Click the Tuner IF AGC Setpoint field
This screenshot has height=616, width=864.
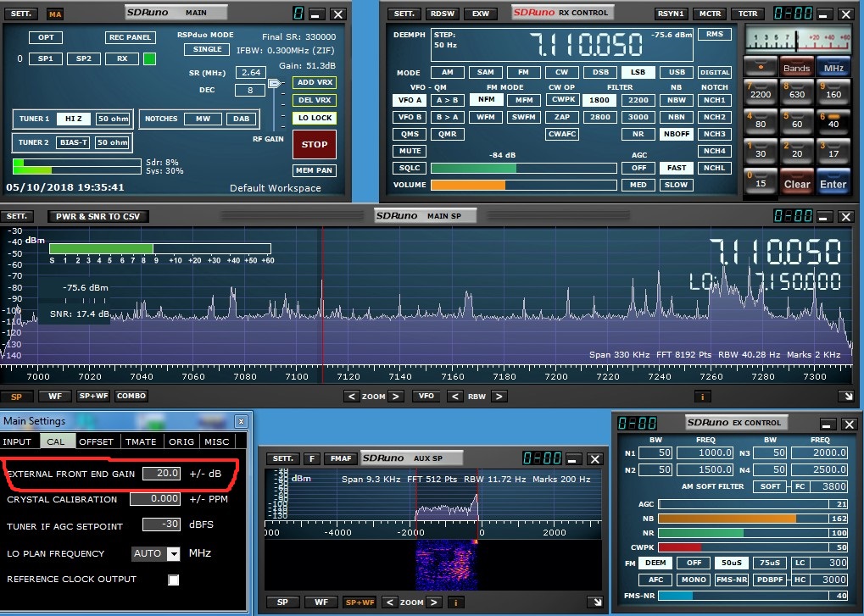pos(161,524)
